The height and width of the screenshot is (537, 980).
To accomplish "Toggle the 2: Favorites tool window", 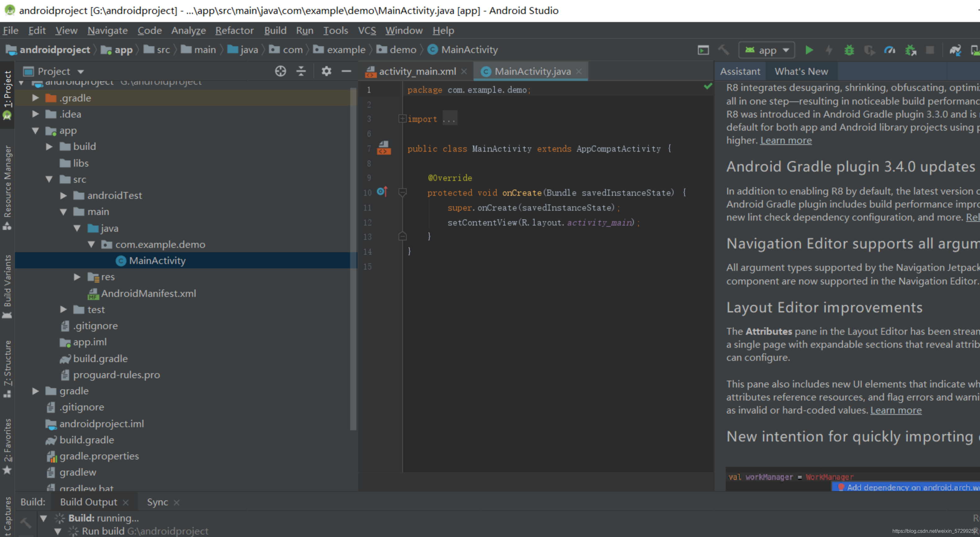I will click(7, 446).
